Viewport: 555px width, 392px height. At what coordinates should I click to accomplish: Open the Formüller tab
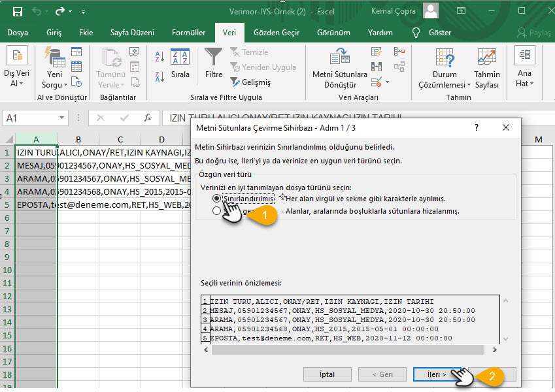point(188,33)
